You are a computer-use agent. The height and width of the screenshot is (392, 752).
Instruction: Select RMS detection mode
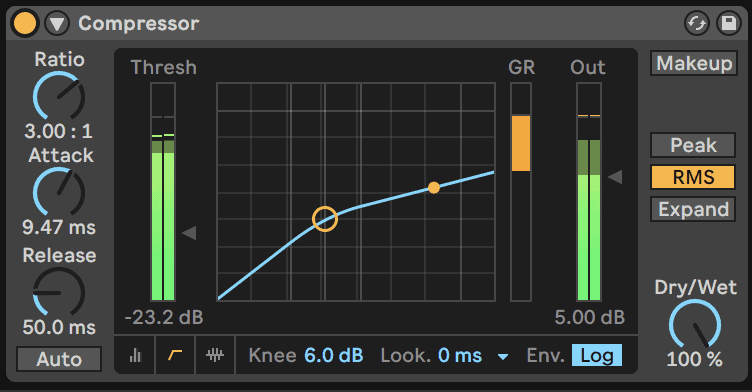[x=693, y=177]
